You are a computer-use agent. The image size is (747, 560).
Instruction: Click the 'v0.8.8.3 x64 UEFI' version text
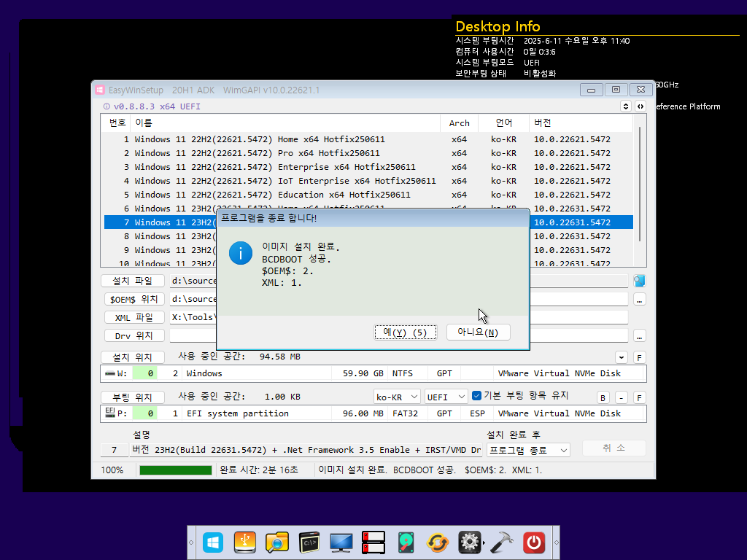point(157,106)
